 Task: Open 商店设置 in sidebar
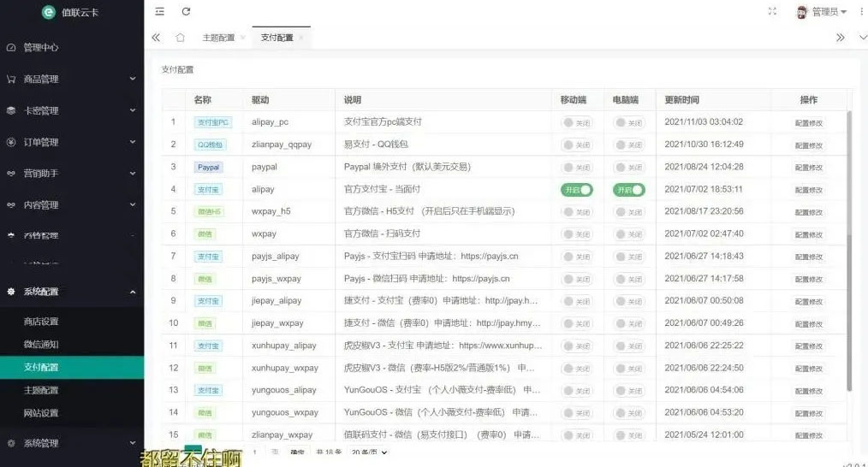[x=41, y=322]
